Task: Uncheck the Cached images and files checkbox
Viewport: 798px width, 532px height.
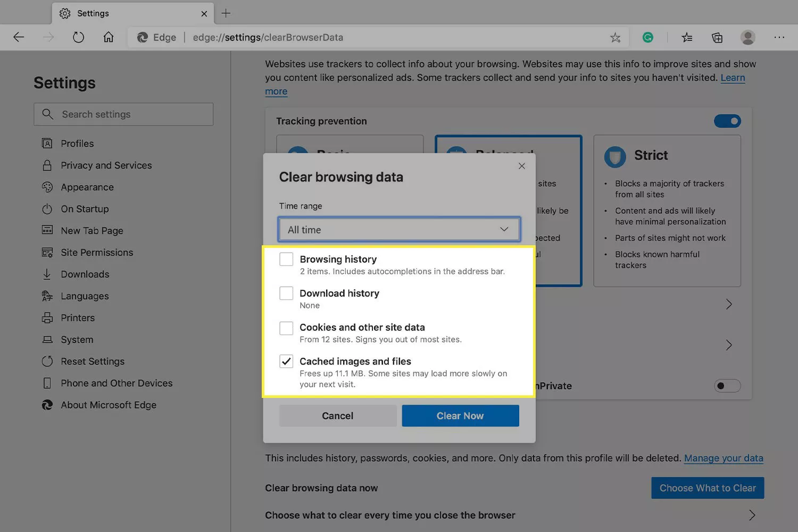Action: click(x=286, y=362)
